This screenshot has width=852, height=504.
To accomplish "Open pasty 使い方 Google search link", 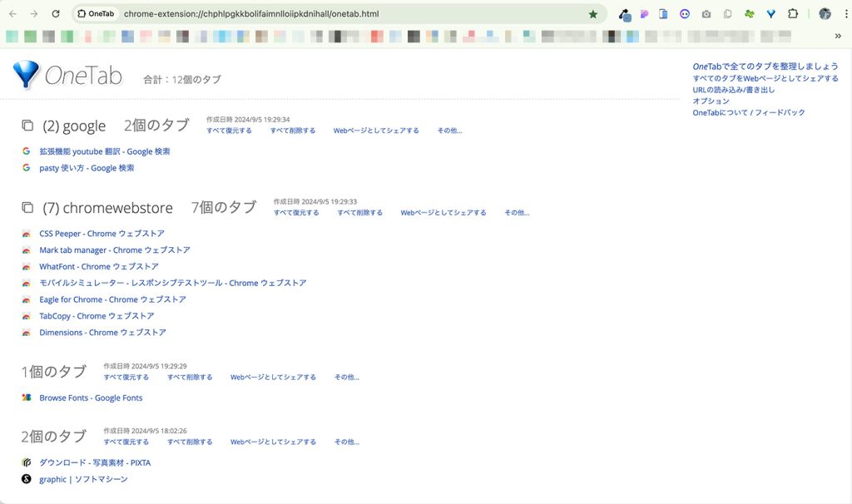I will pos(87,168).
